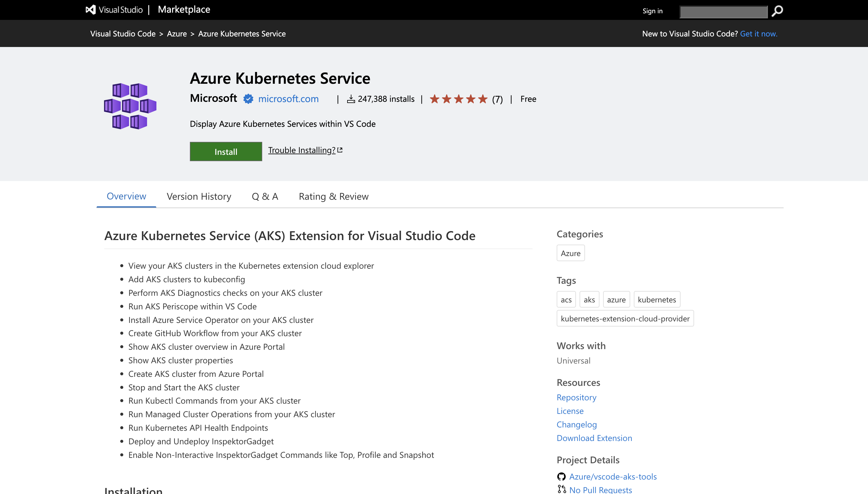868x494 pixels.
Task: Select the azure tag filter
Action: pos(616,300)
